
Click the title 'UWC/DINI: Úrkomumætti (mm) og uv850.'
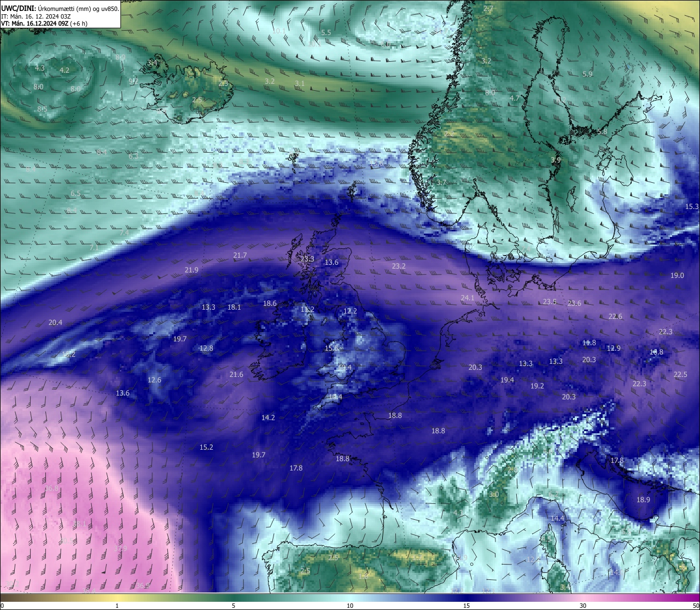click(x=60, y=9)
